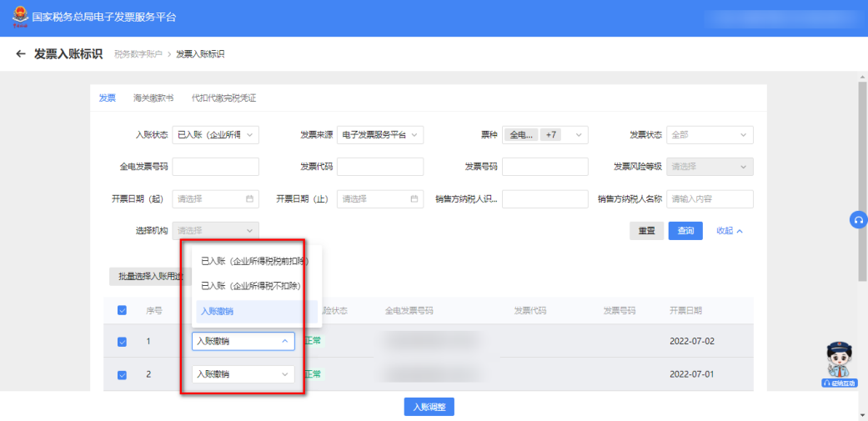This screenshot has height=421, width=868.
Task: Select 入账撤销 option in dropdown list
Action: [256, 312]
